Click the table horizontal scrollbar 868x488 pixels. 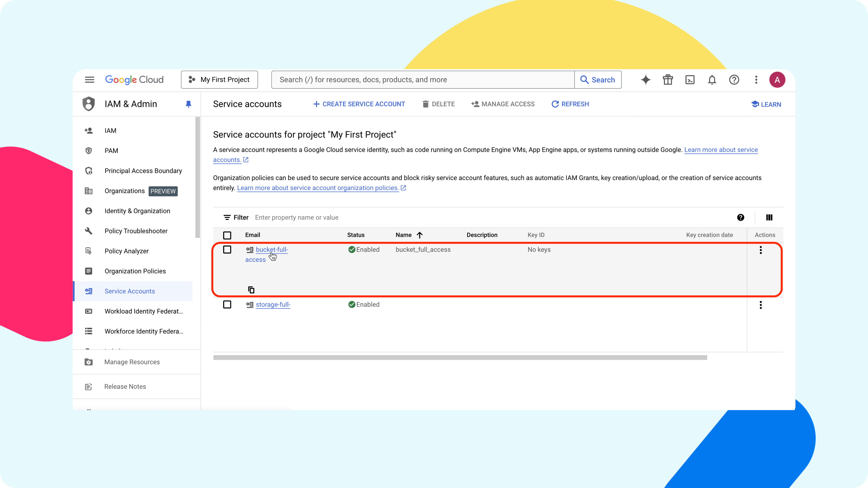pos(460,358)
